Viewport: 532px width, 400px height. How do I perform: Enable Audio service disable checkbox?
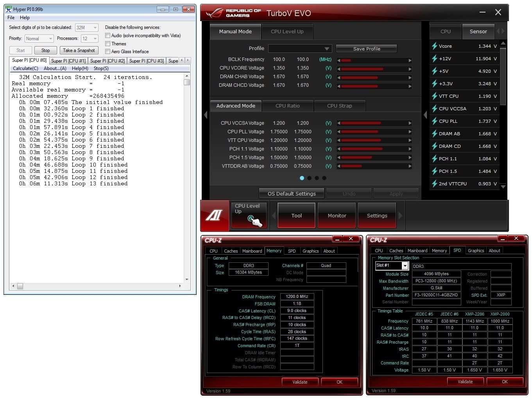[107, 36]
